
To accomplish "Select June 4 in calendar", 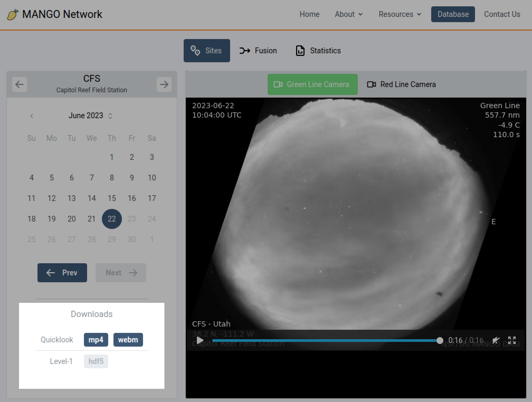I will pos(31,178).
